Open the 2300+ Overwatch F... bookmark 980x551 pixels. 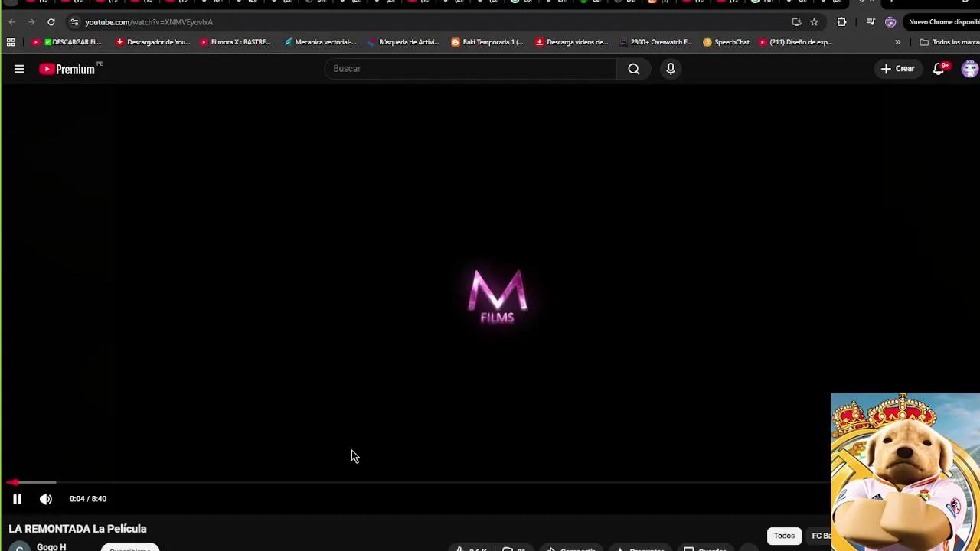tap(655, 42)
